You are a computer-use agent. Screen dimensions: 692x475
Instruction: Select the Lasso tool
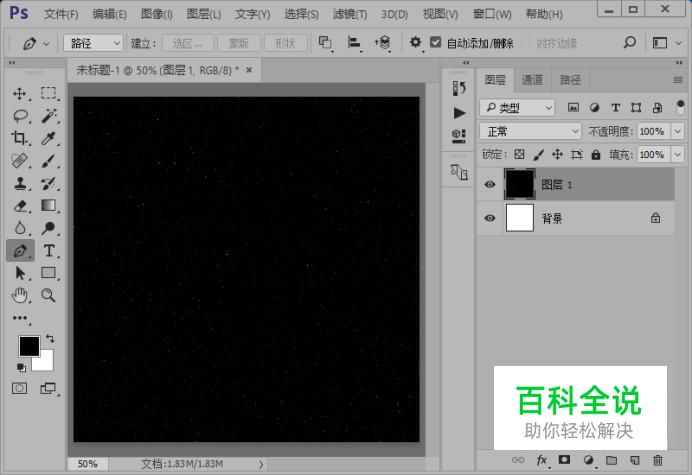20,116
